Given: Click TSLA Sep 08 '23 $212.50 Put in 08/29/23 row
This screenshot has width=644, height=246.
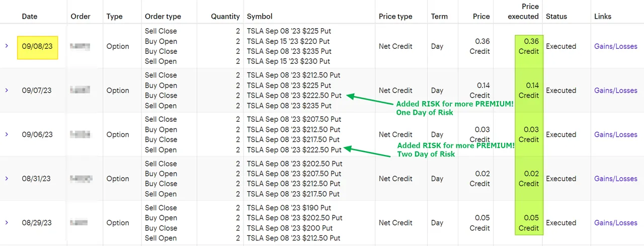Looking at the screenshot, I should [294, 238].
